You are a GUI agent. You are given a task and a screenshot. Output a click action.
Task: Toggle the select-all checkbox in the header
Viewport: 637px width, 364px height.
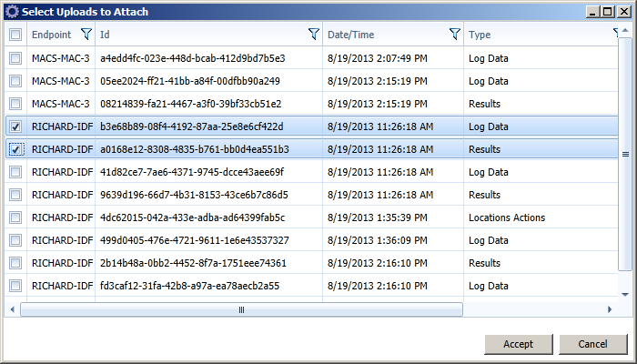[15, 35]
